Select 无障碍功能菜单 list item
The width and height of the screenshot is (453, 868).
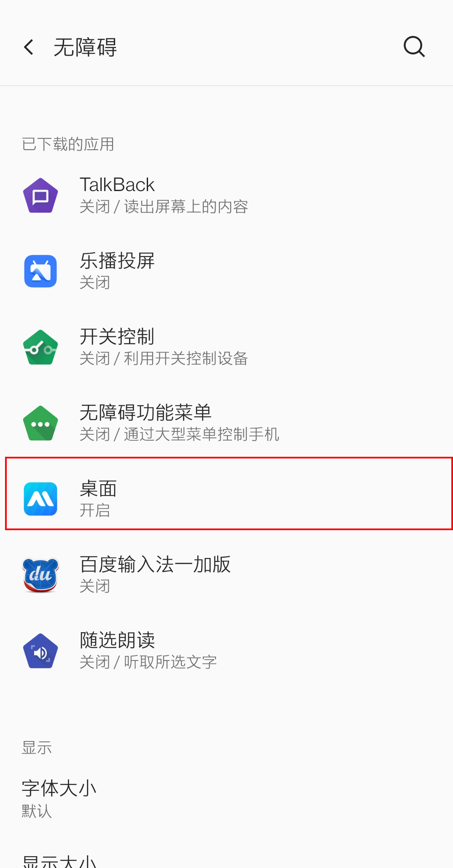click(227, 423)
